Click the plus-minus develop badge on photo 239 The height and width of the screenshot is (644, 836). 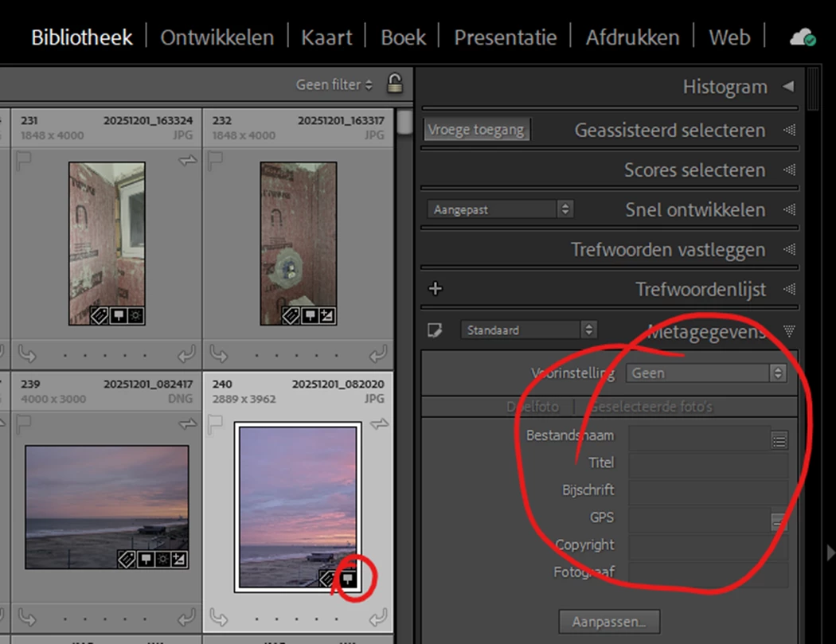[x=179, y=560]
